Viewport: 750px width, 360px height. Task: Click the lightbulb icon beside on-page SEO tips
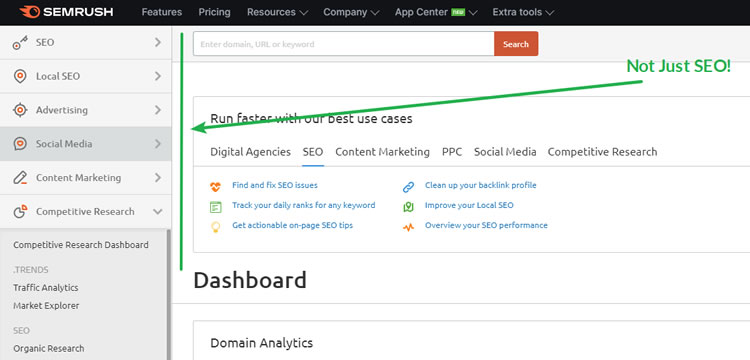[215, 227]
